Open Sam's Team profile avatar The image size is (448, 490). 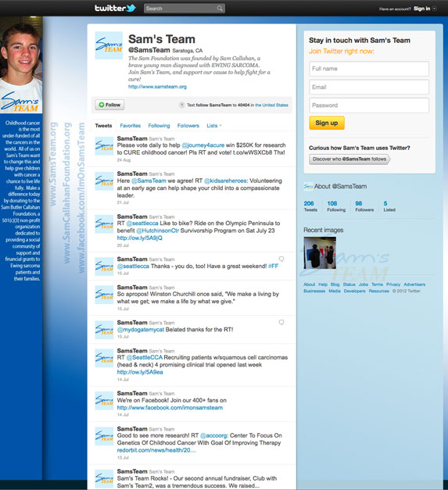[x=109, y=45]
